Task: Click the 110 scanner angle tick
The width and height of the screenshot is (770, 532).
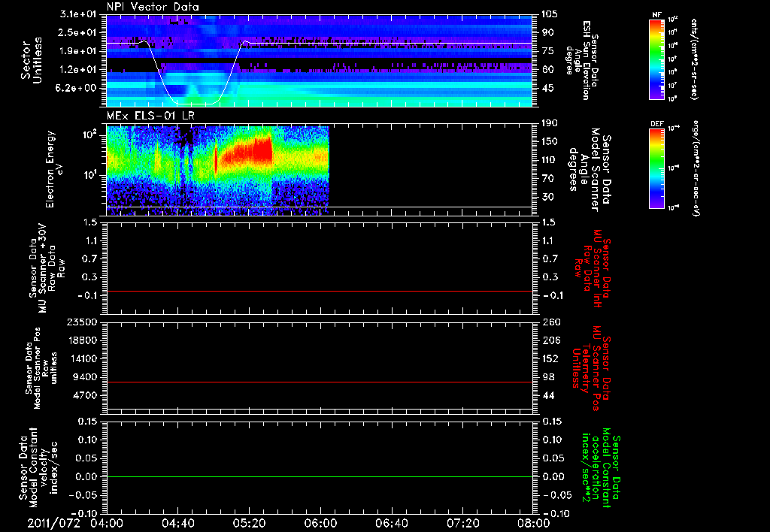Action: (x=550, y=160)
